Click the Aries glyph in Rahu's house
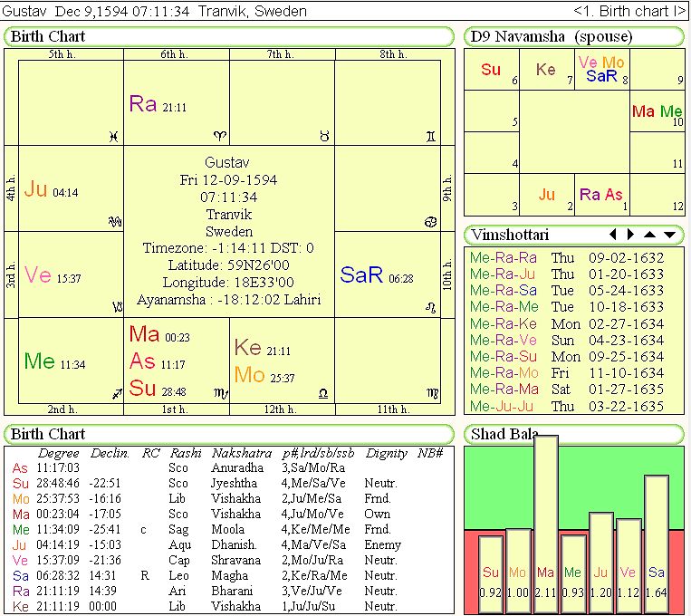 [x=219, y=136]
